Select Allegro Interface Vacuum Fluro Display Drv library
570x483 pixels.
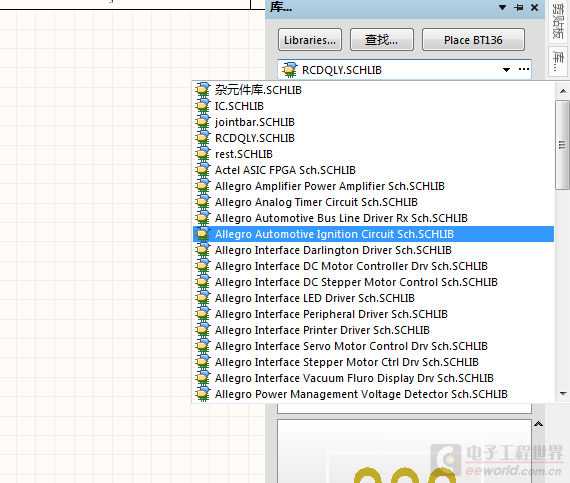click(x=373, y=378)
